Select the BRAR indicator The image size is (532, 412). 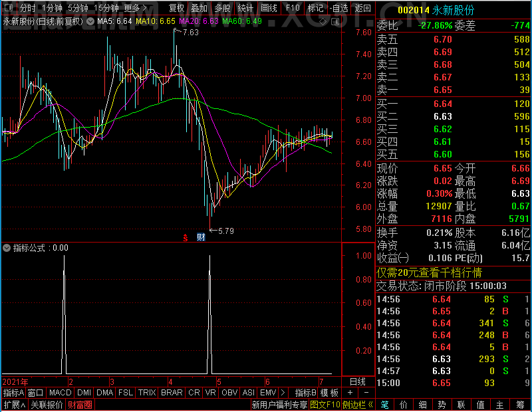(x=172, y=393)
